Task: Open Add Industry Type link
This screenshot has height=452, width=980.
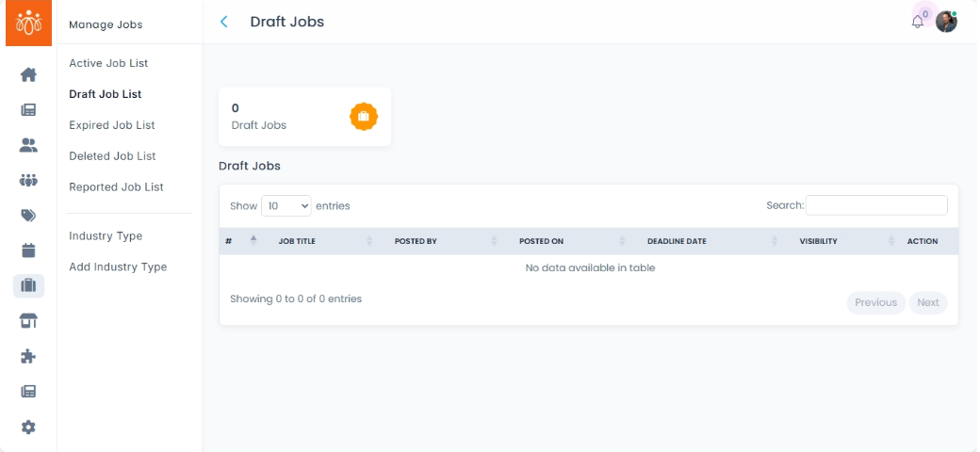Action: pos(118,267)
